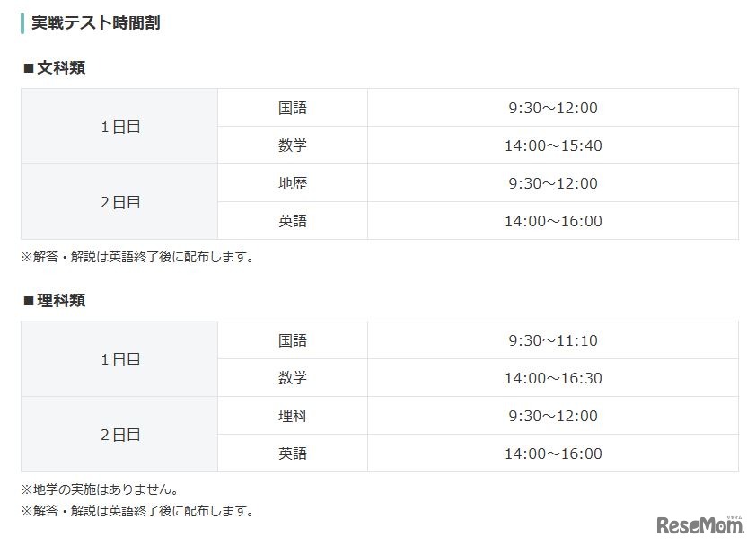The width and height of the screenshot is (756, 546).
Task: Click the ReseMom logo watermark
Action: click(700, 524)
